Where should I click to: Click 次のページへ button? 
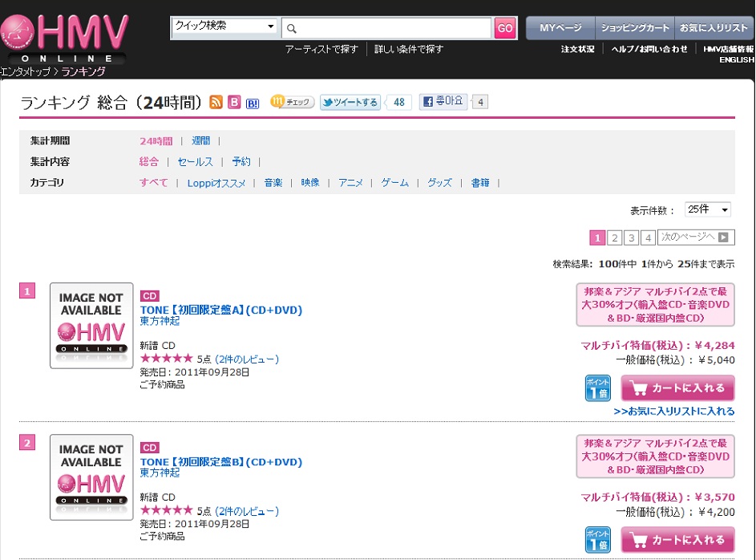coord(696,237)
